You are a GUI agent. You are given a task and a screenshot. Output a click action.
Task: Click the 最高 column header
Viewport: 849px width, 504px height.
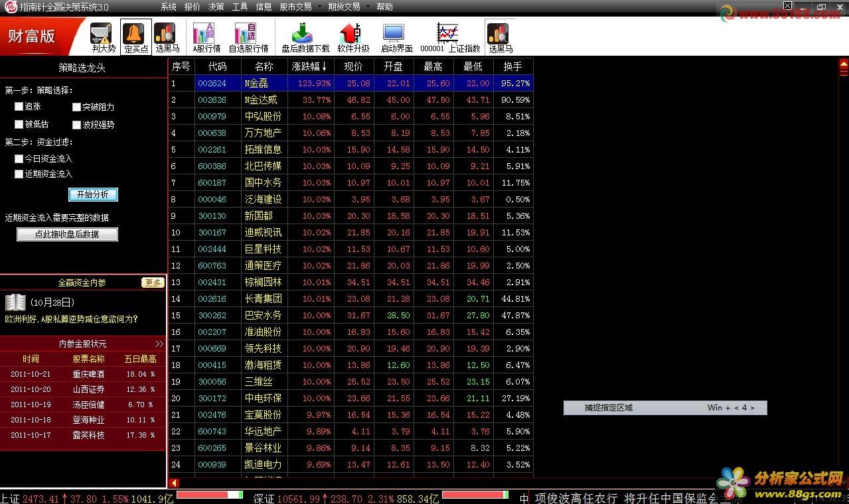[433, 66]
